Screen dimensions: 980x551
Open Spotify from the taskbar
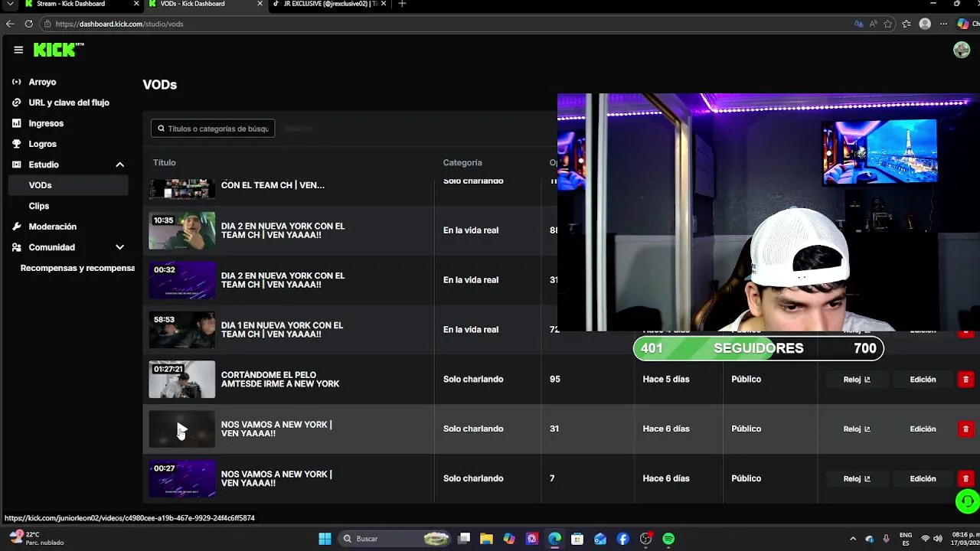tap(668, 539)
